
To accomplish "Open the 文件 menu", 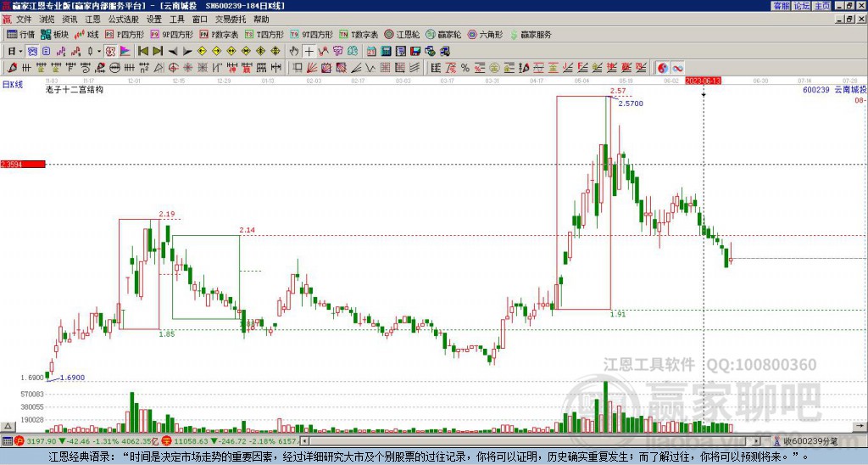I will tap(23, 20).
